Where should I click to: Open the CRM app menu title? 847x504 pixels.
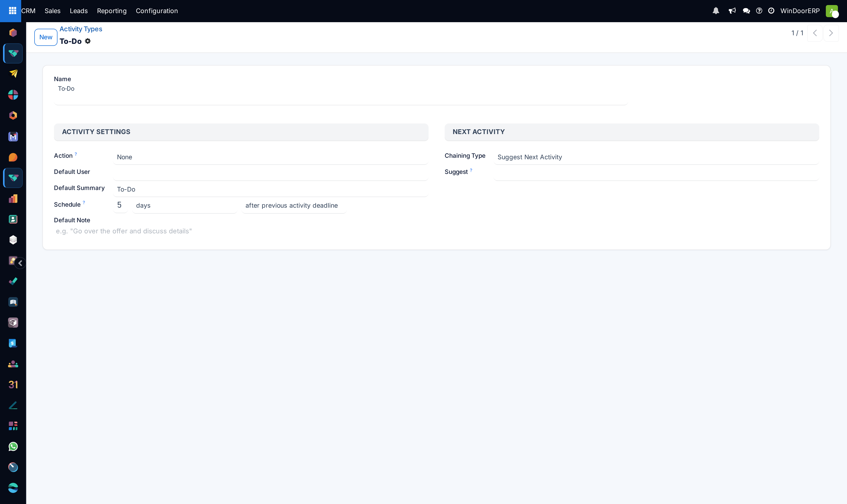[x=28, y=11]
